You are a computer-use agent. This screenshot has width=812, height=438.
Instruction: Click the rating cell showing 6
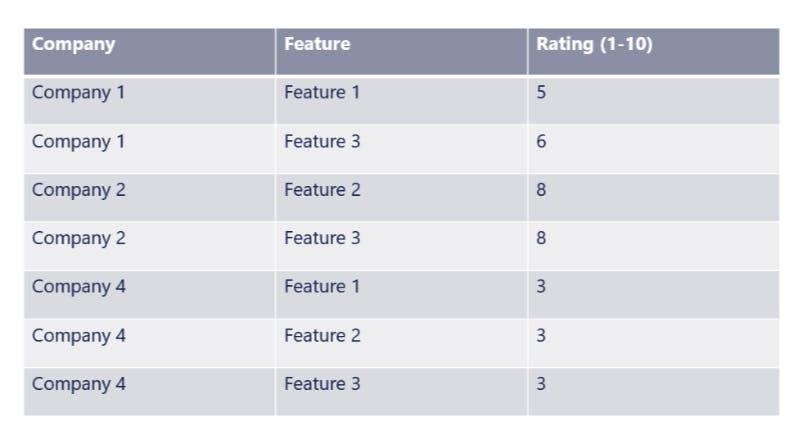tap(541, 142)
